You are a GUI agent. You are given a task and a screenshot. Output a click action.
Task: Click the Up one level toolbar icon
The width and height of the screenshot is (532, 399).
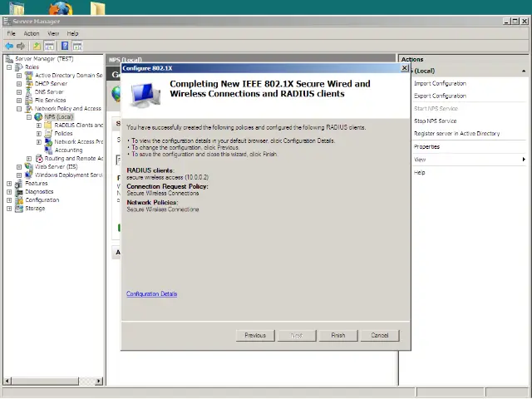click(x=37, y=46)
